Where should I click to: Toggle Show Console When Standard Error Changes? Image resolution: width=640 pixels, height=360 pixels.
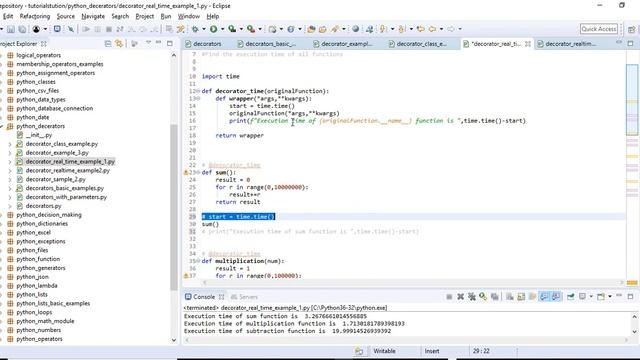pos(556,297)
